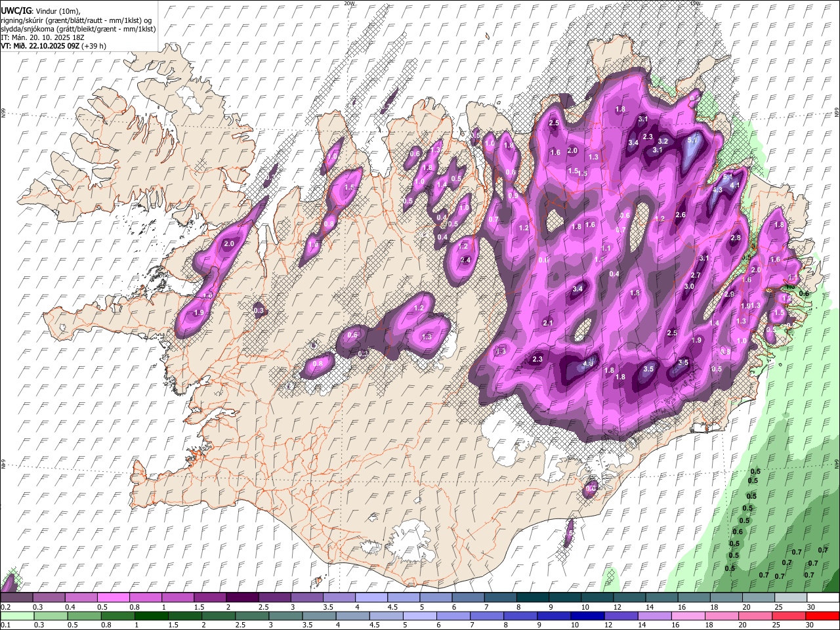Click the '0.2' label under the snow legend
The height and width of the screenshot is (630, 840).
(5, 607)
